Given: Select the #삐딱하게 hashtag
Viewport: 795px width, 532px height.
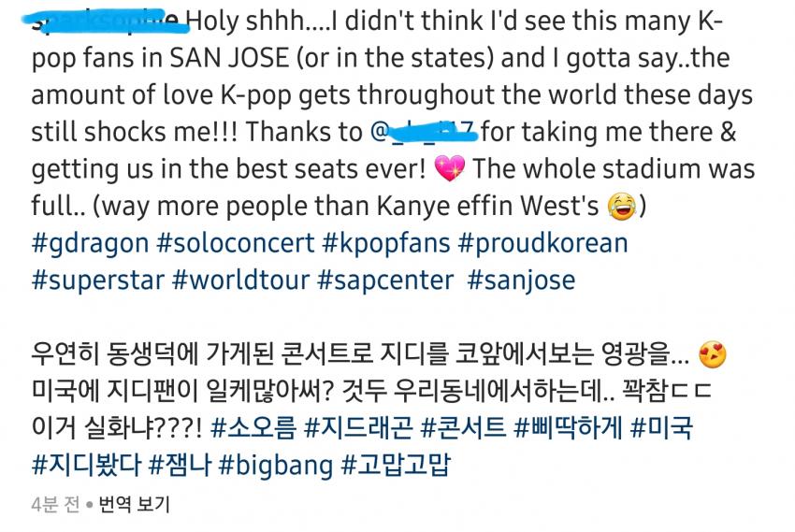Looking at the screenshot, I should pyautogui.click(x=569, y=427).
